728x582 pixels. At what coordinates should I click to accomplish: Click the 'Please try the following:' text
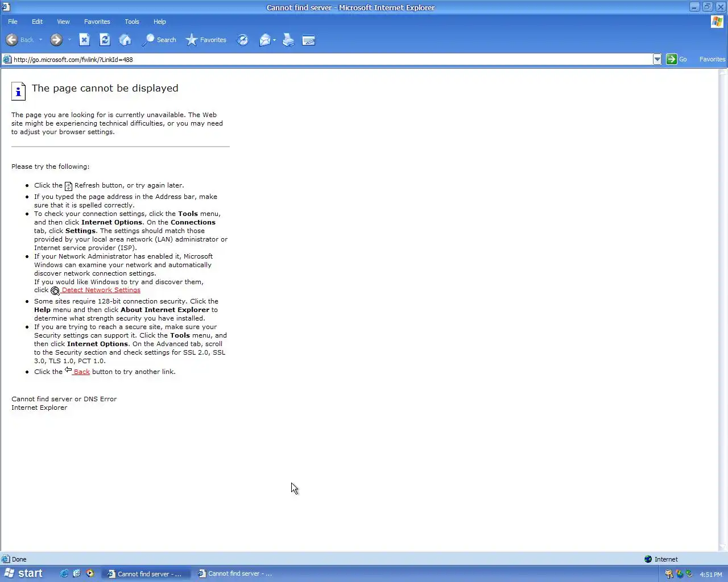pos(50,167)
